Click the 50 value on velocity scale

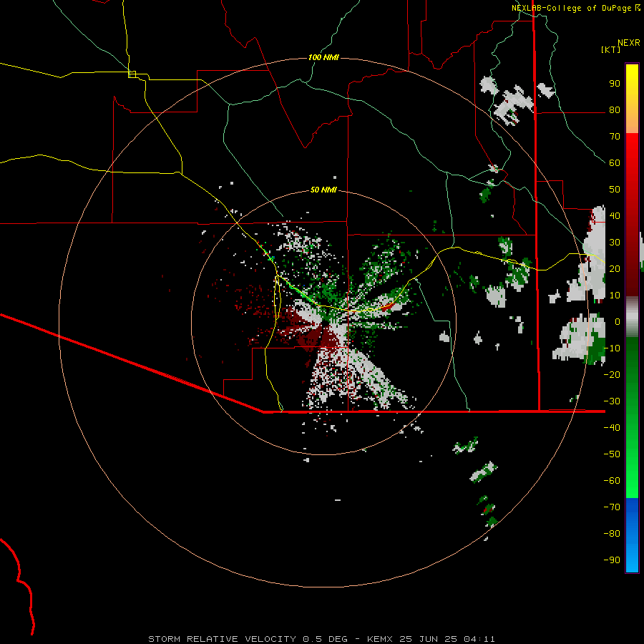(x=615, y=190)
